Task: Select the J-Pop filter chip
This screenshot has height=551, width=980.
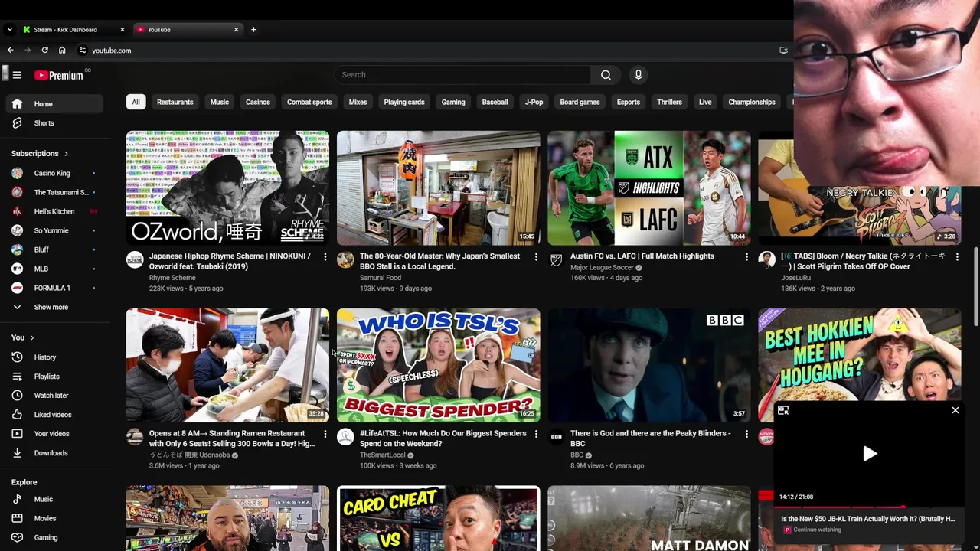Action: pos(534,102)
